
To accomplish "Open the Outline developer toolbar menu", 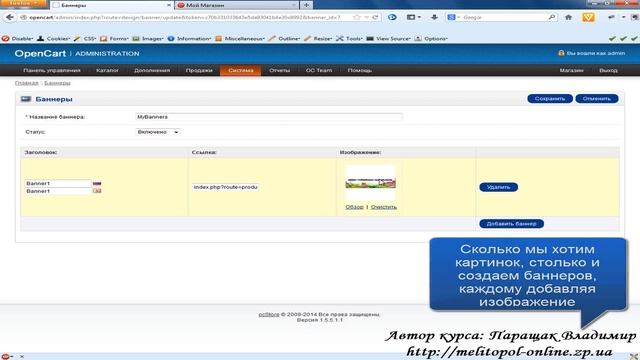I will coord(284,38).
